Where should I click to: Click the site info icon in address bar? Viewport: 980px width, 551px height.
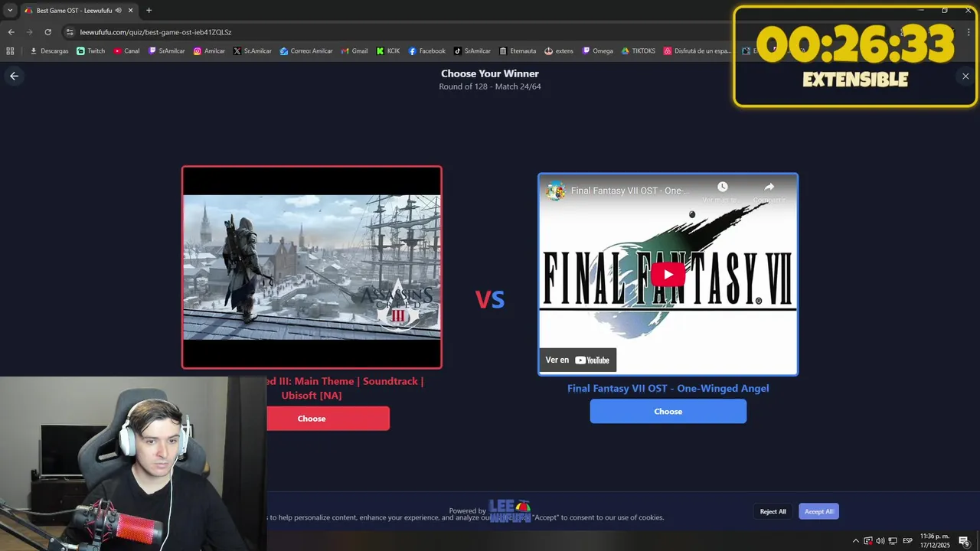point(70,32)
